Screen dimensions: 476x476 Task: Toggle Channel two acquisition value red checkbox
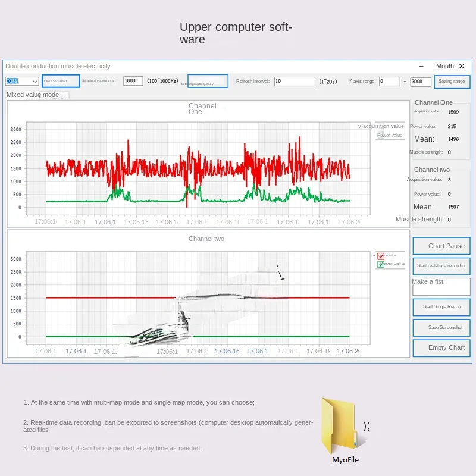pos(381,256)
